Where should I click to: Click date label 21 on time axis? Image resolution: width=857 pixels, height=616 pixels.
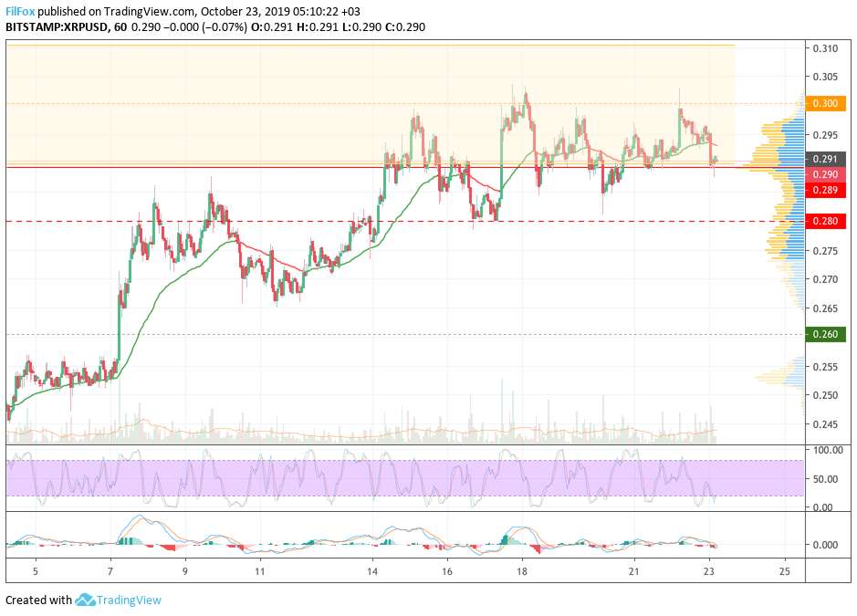634,571
